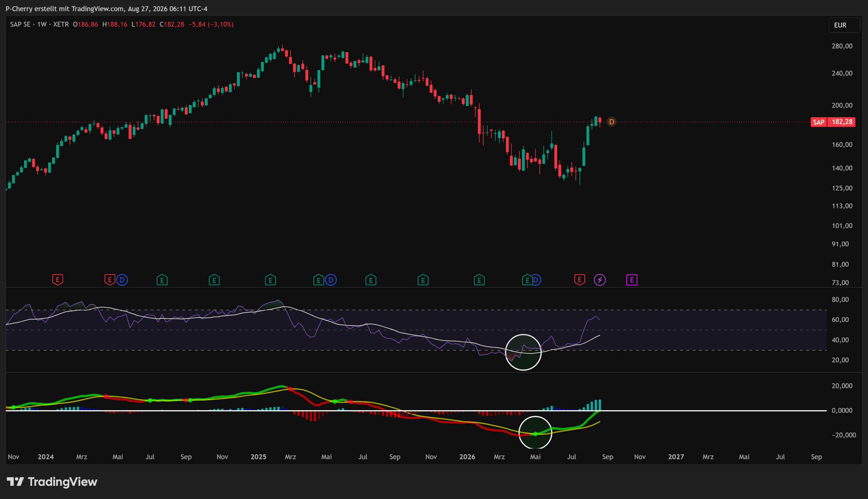868x499 pixels.
Task: Click the 200,00 price axis label
Action: pyautogui.click(x=842, y=105)
